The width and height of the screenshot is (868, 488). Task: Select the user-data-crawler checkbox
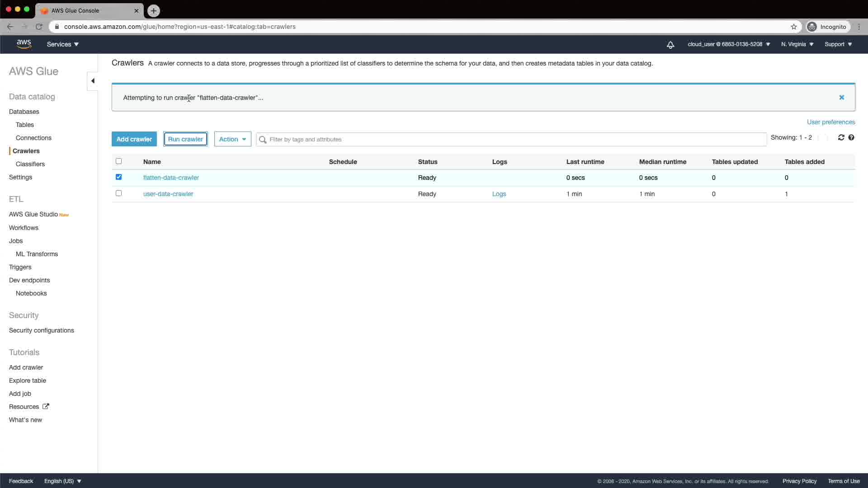click(118, 193)
